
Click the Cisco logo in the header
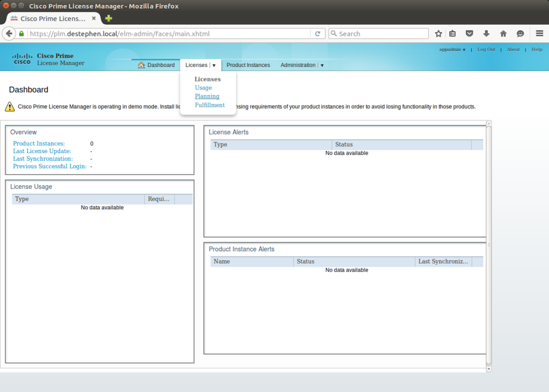22,59
